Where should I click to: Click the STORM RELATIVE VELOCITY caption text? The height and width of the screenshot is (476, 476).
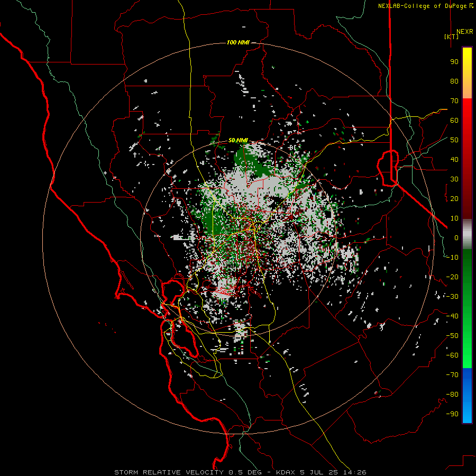169,472
